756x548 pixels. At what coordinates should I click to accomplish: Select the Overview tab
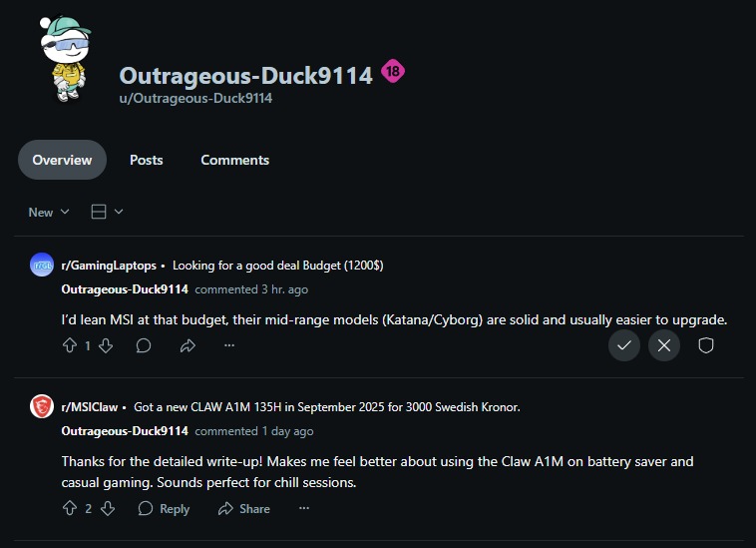(62, 160)
